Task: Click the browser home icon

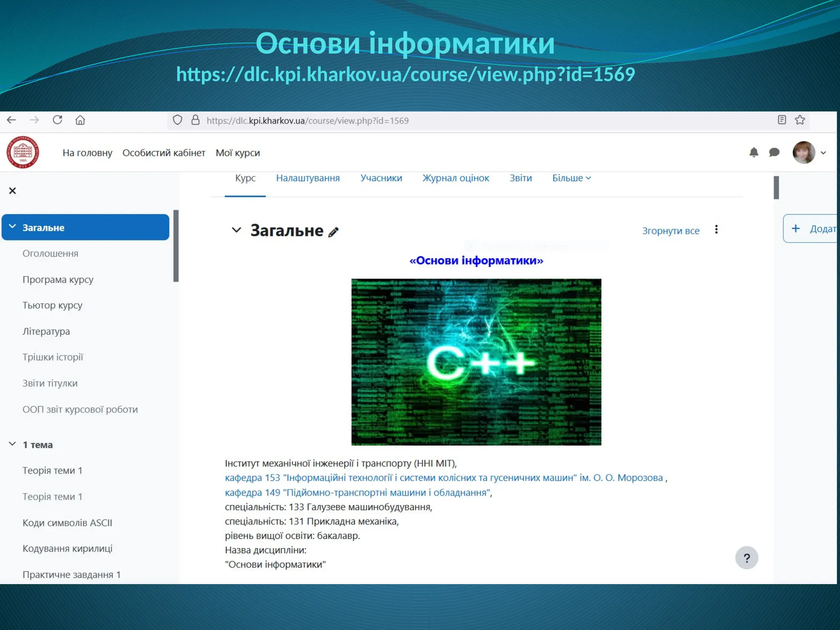Action: pyautogui.click(x=80, y=120)
